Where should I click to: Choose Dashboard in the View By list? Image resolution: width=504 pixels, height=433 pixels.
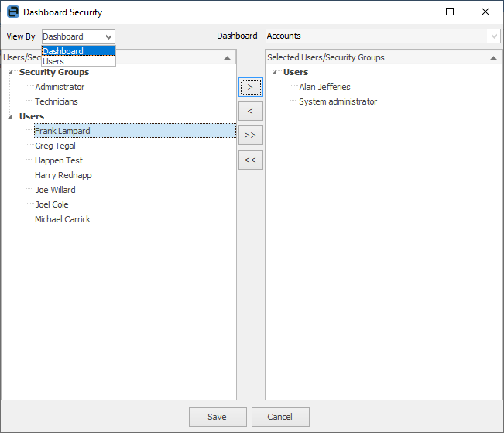coord(78,51)
